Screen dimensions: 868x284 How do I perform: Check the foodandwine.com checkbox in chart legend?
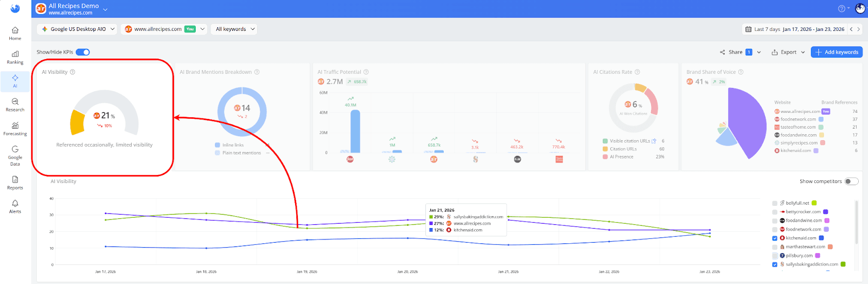[x=775, y=220]
